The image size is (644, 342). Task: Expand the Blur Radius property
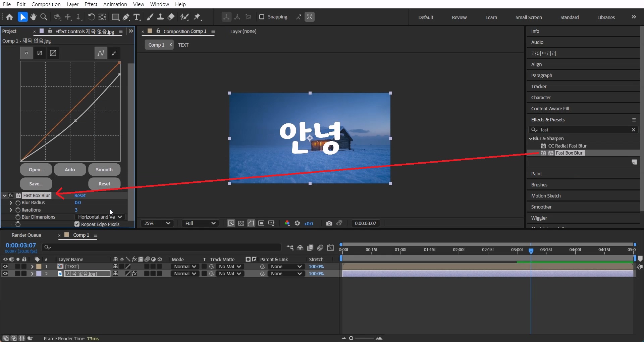pyautogui.click(x=11, y=203)
